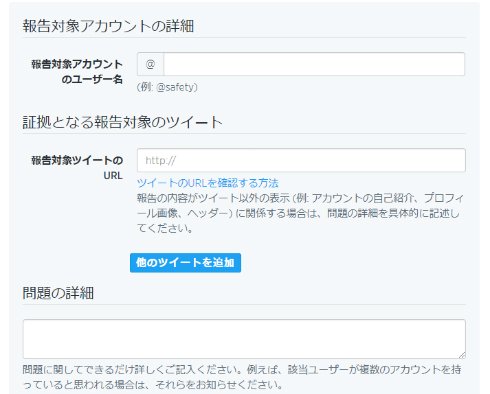Click the @ prefix icon of username field
The image size is (490, 394).
click(150, 64)
